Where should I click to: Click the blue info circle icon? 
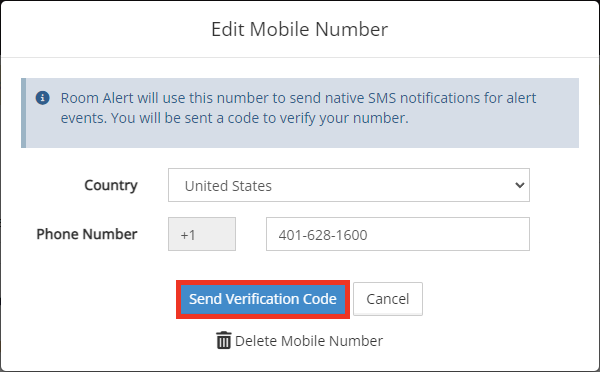coord(42,98)
